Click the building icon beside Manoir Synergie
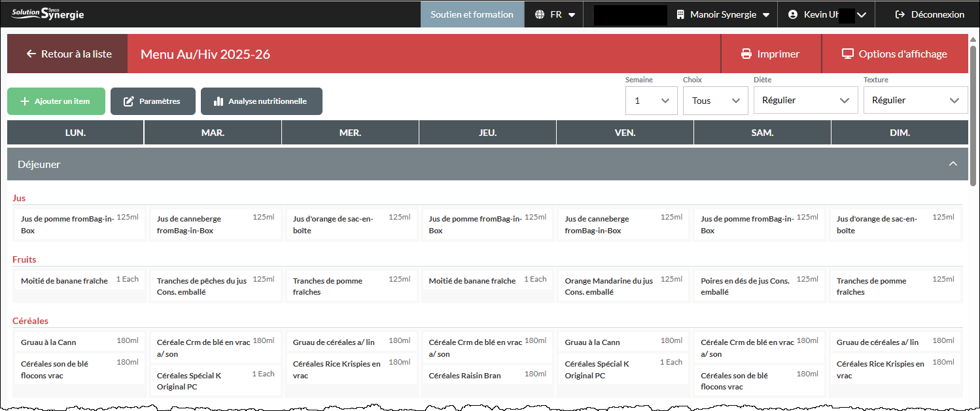Screen dimensions: 980x411 [680, 14]
